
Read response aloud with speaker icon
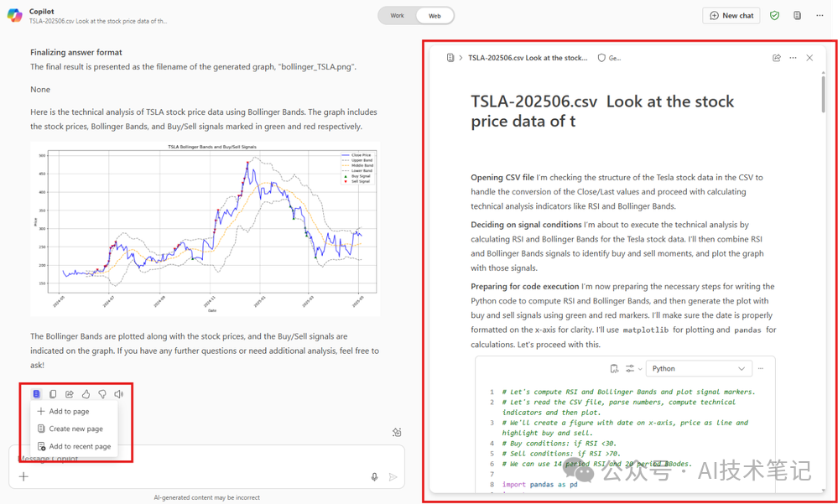(x=118, y=394)
